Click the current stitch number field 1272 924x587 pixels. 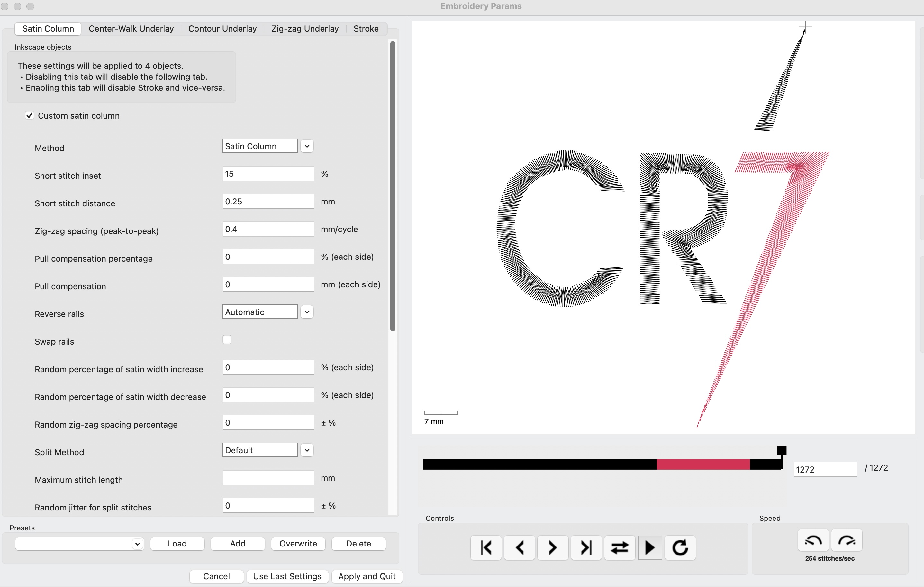[x=825, y=469]
